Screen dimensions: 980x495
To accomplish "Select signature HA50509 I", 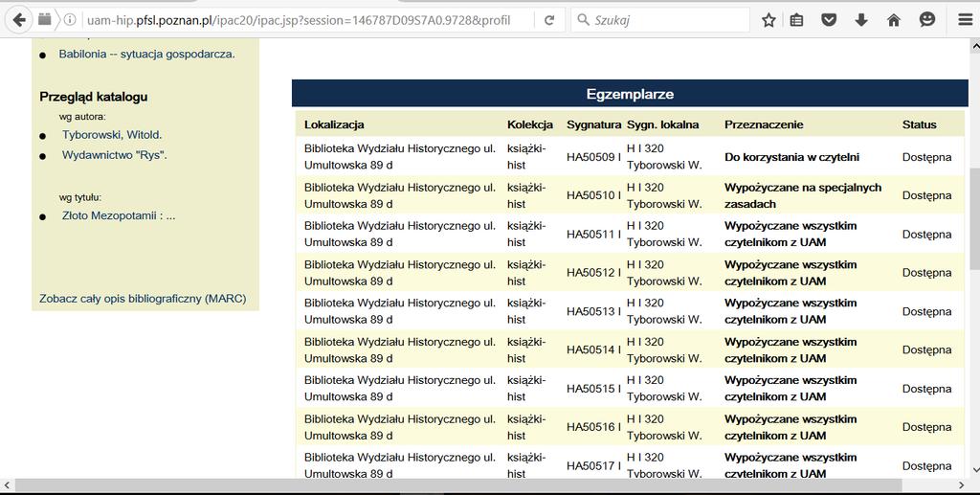I will [x=593, y=157].
